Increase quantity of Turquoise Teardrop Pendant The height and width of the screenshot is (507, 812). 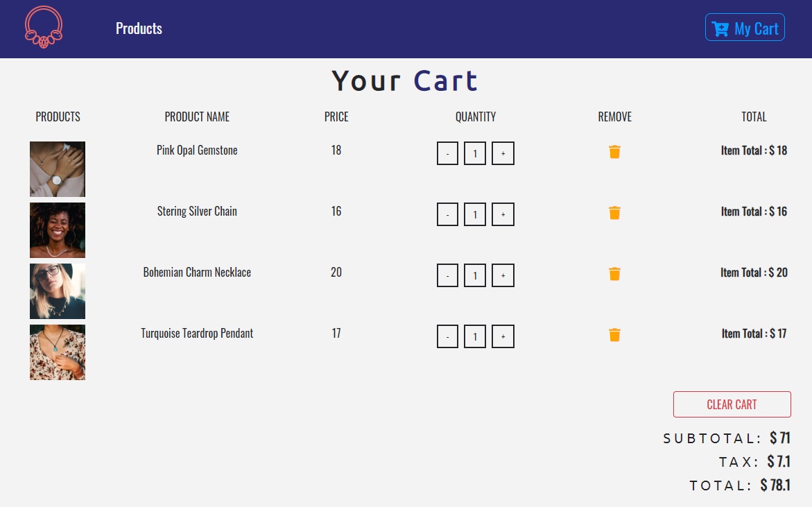click(x=503, y=336)
